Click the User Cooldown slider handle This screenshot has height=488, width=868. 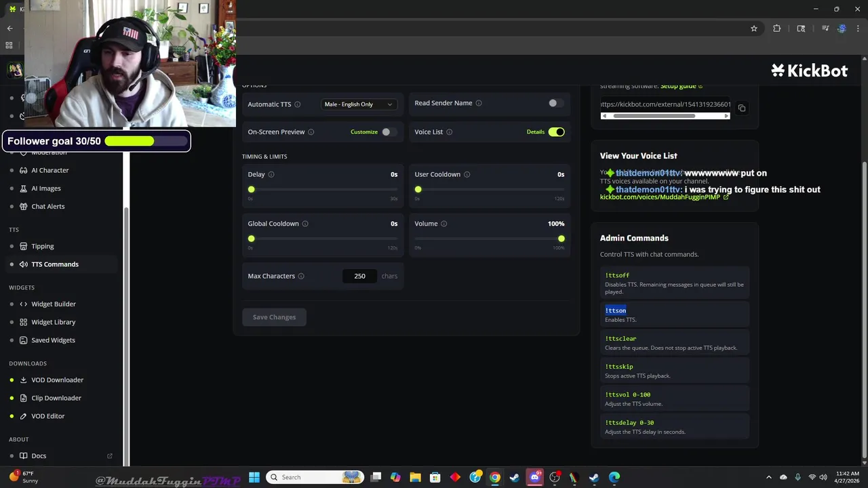[x=418, y=190]
